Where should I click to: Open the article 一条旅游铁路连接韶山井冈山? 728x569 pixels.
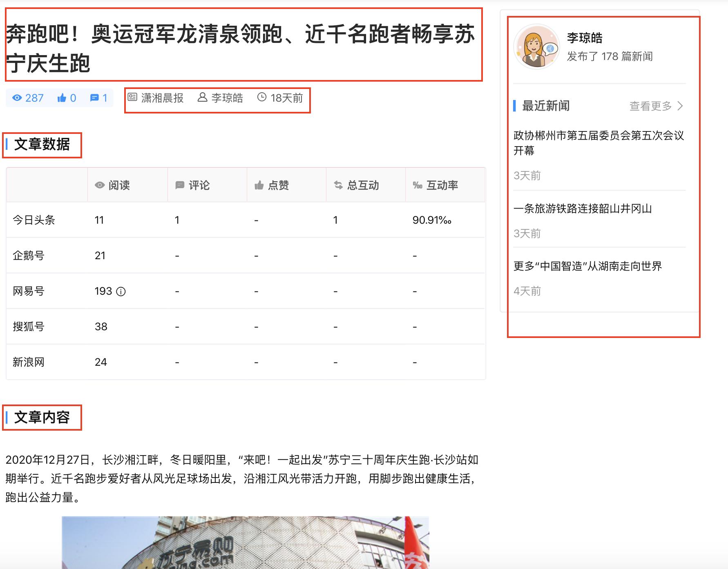pos(583,209)
